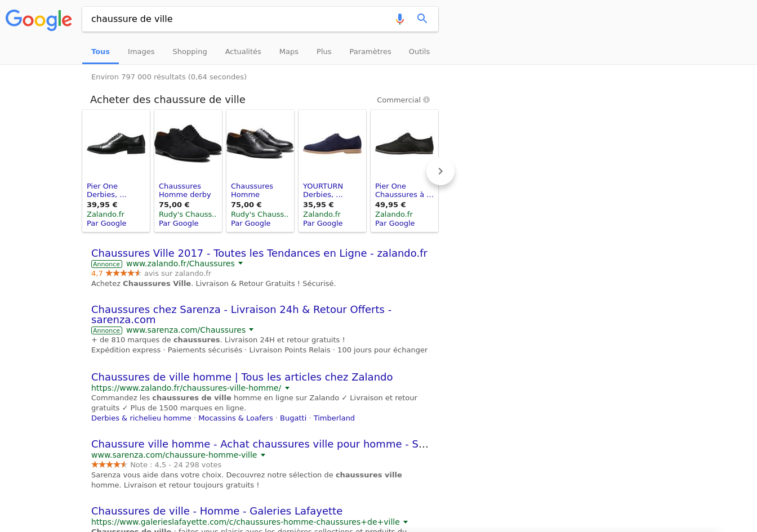The image size is (757, 532).
Task: Open Bugatti sitelink
Action: pos(293,418)
